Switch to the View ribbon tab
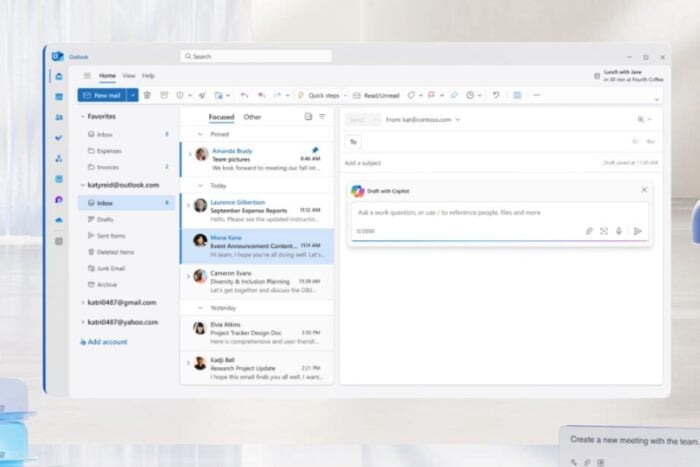This screenshot has width=700, height=467. point(129,75)
